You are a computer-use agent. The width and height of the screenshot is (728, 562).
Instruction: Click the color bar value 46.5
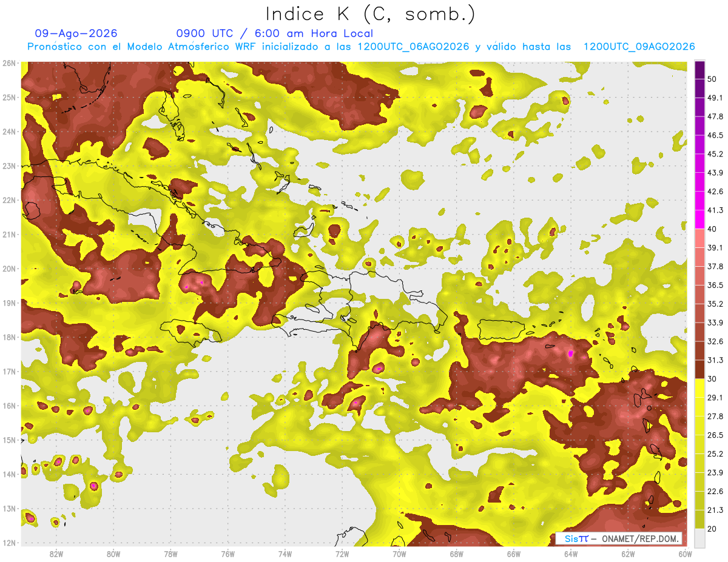(715, 135)
